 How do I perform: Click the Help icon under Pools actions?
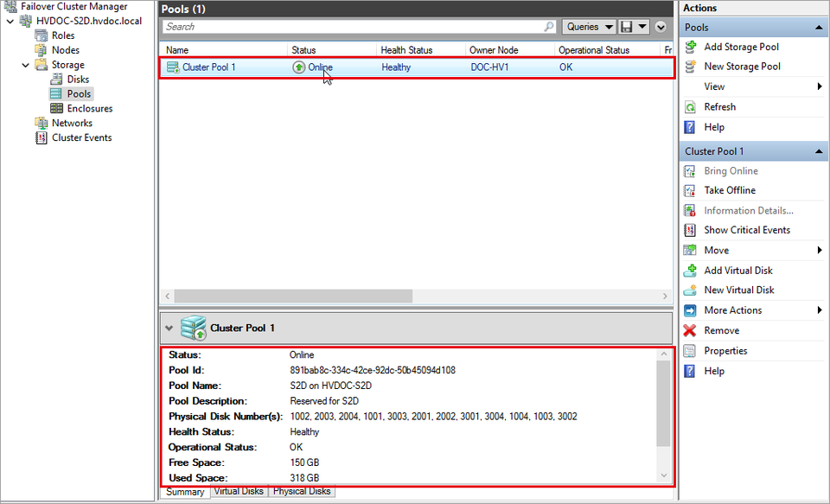690,127
